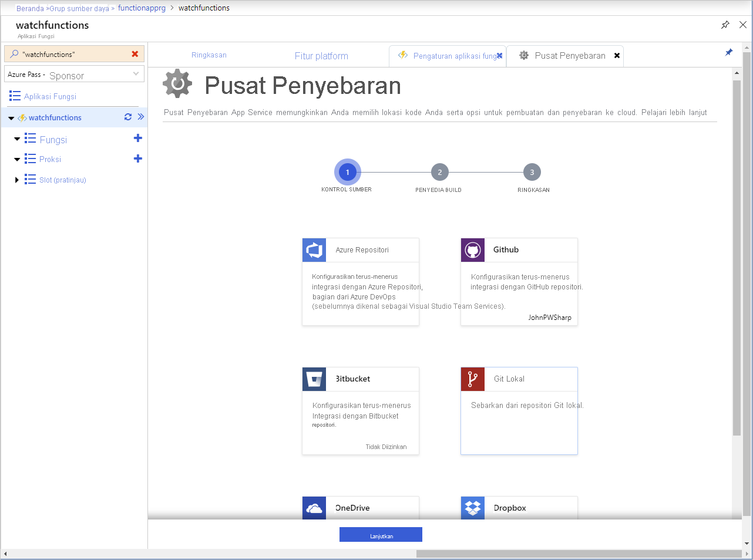753x560 pixels.
Task: Clear the "watchfunctions" search box
Action: 135,54
